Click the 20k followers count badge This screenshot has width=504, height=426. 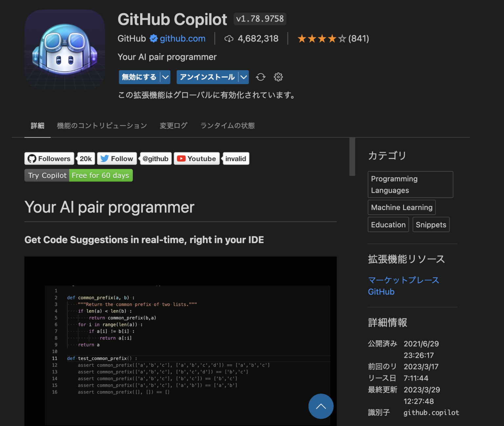click(86, 159)
